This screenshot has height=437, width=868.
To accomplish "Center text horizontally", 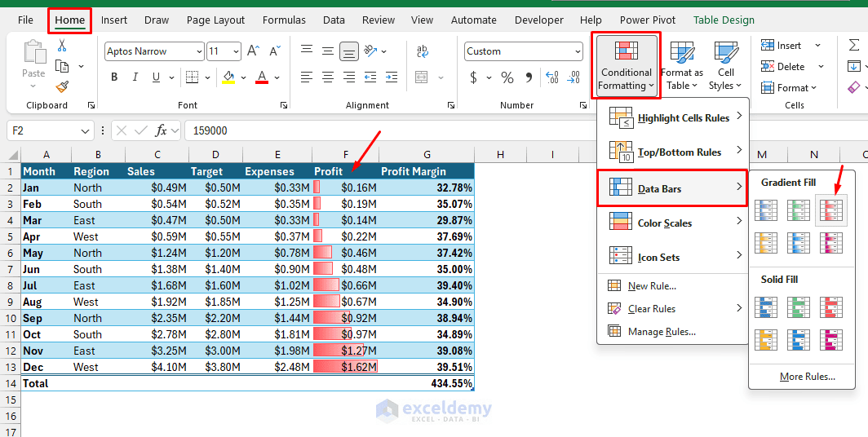I will point(328,77).
